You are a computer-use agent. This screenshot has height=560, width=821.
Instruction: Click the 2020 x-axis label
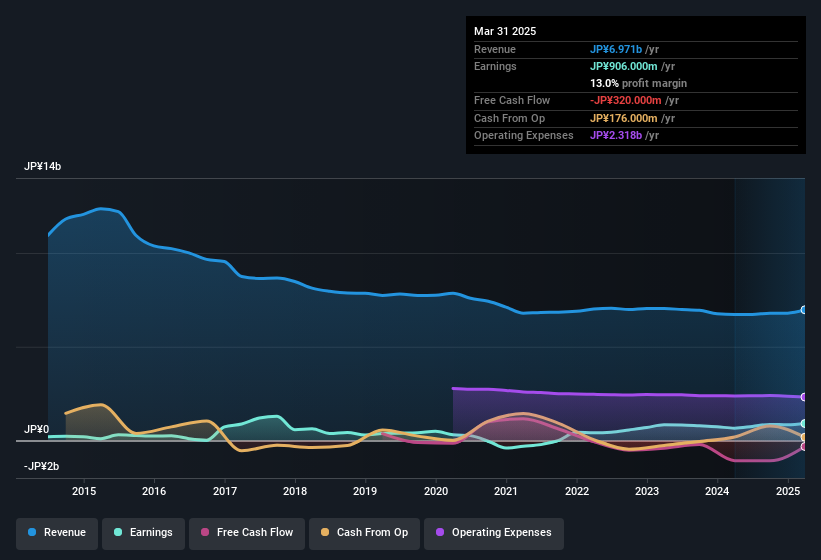click(436, 491)
